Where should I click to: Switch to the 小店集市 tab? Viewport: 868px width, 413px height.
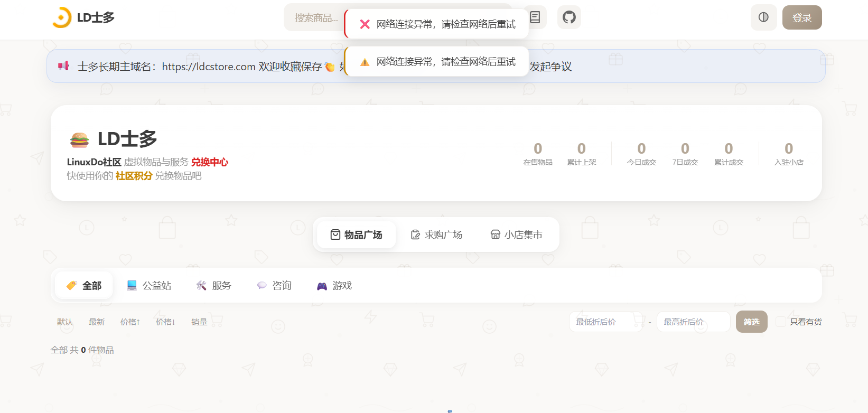[x=516, y=234]
